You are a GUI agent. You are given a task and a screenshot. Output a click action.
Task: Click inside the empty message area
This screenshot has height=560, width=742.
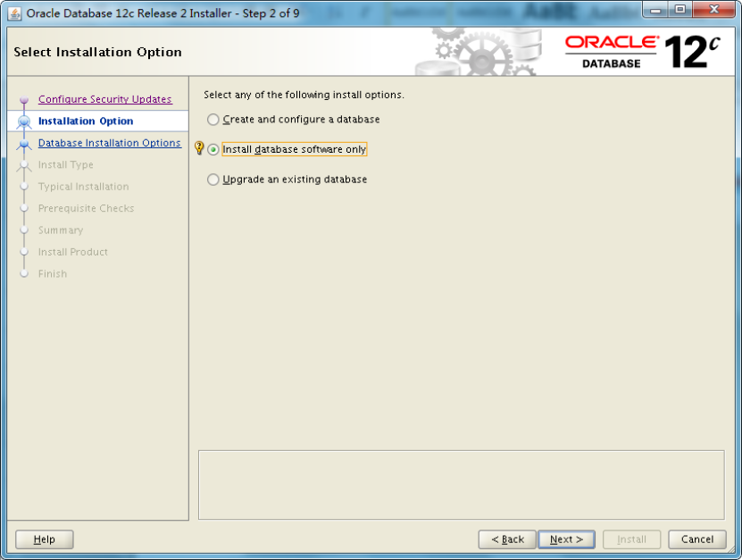[x=461, y=484]
